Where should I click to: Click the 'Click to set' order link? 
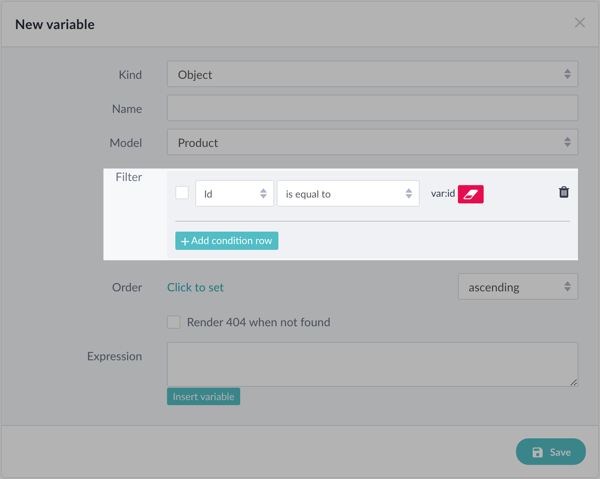tap(195, 287)
